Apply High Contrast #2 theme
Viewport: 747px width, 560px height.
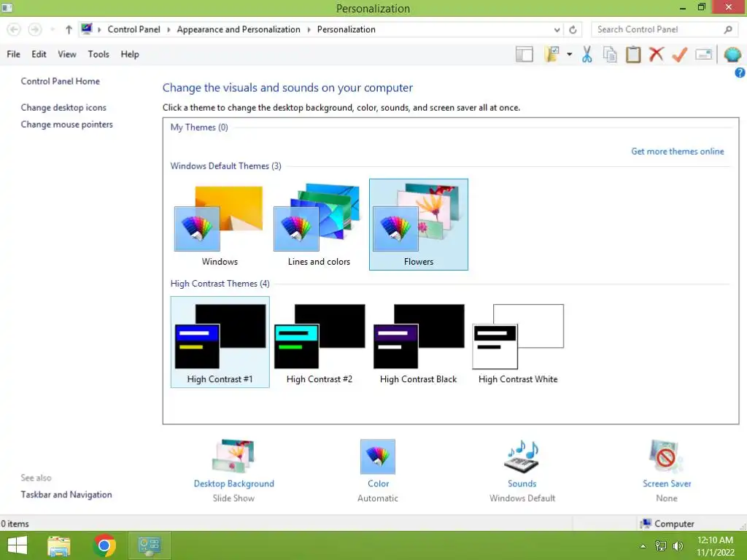click(x=320, y=342)
